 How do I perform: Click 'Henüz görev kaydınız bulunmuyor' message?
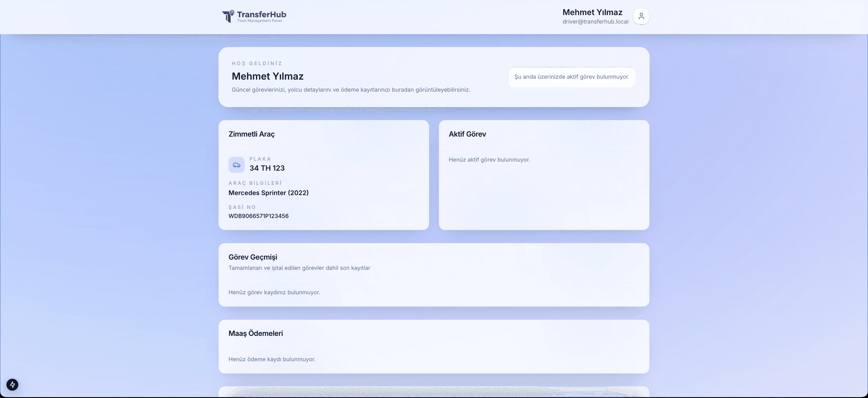(274, 292)
